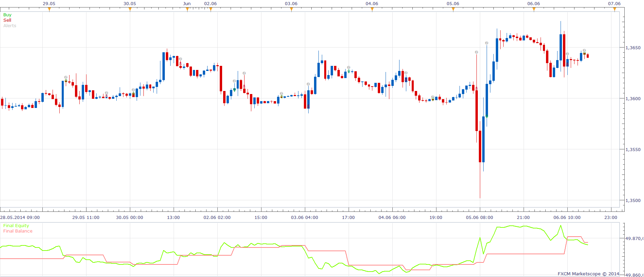Toggle the Sell legend label
This screenshot has height=277, width=644.
click(x=7, y=20)
